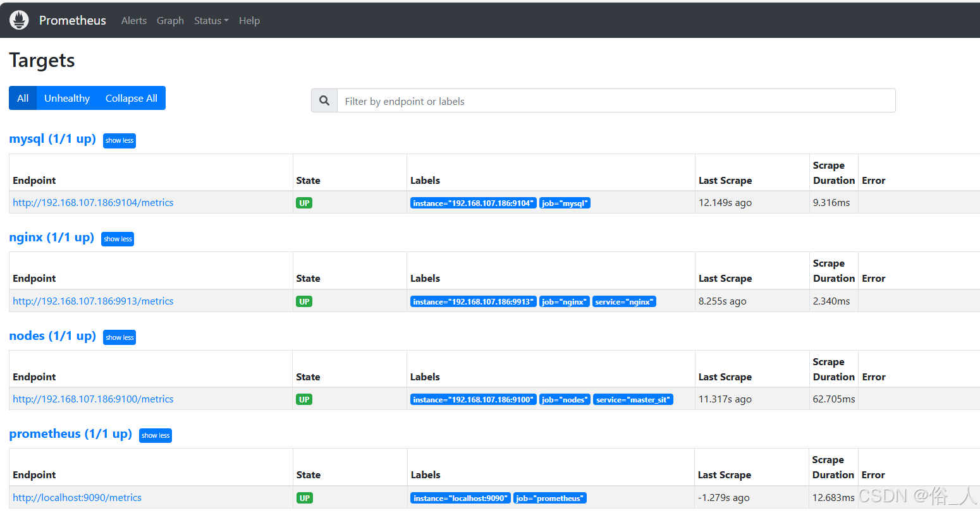The height and width of the screenshot is (513, 980).
Task: Click the nginx (1/1 up) heading
Action: (x=52, y=238)
